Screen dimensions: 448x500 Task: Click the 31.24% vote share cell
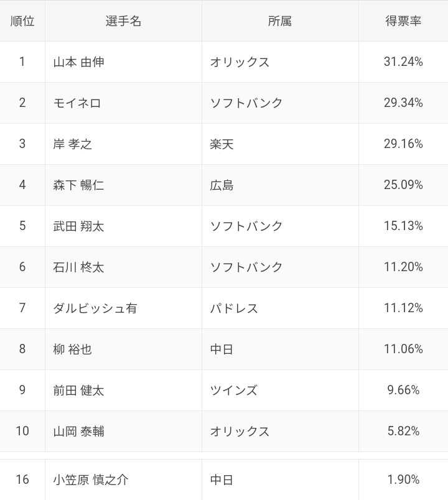tap(403, 62)
